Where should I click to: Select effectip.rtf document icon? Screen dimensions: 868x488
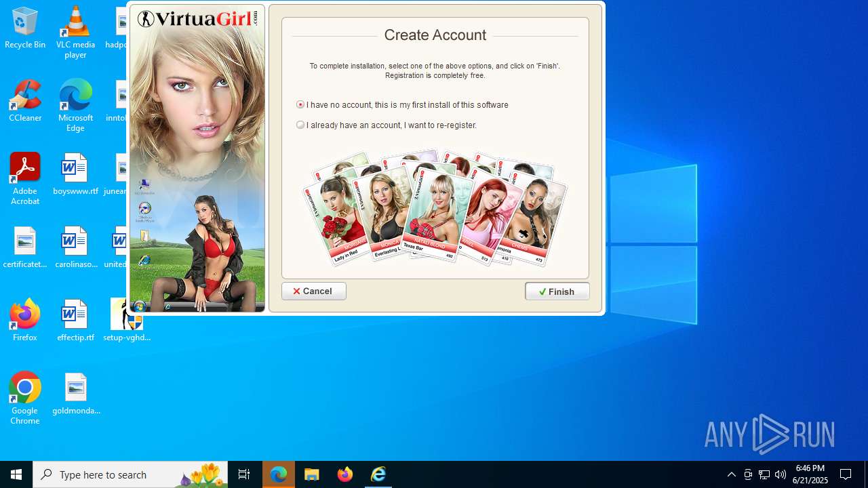pos(75,321)
